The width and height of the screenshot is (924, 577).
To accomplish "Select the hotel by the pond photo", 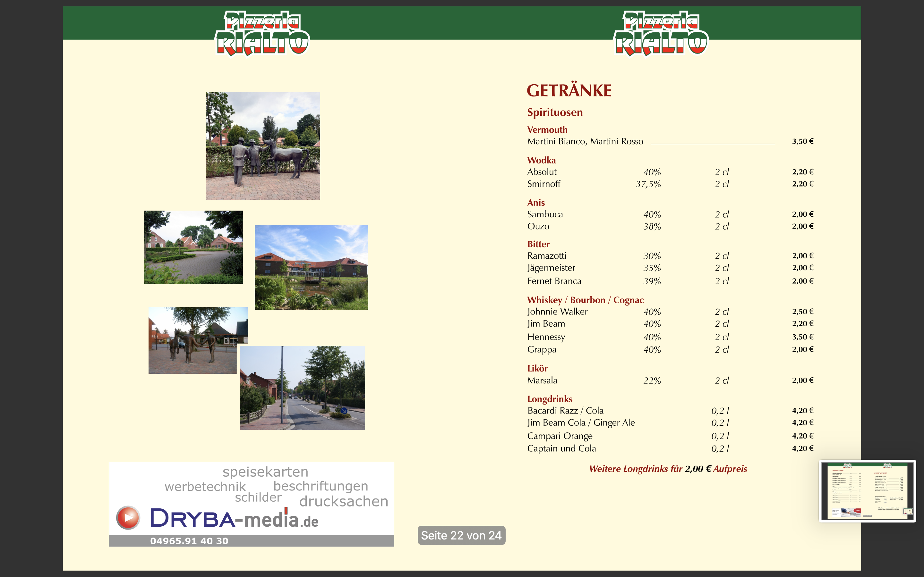I will coord(311,267).
